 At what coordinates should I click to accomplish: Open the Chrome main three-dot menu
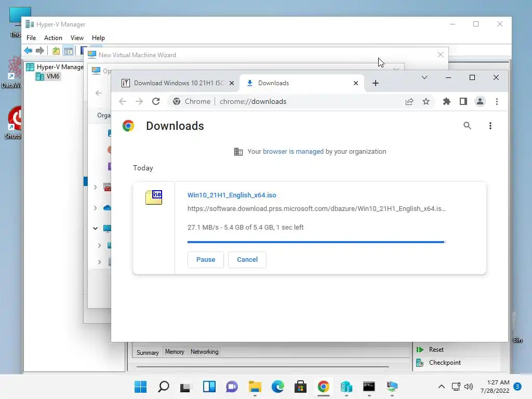point(497,101)
